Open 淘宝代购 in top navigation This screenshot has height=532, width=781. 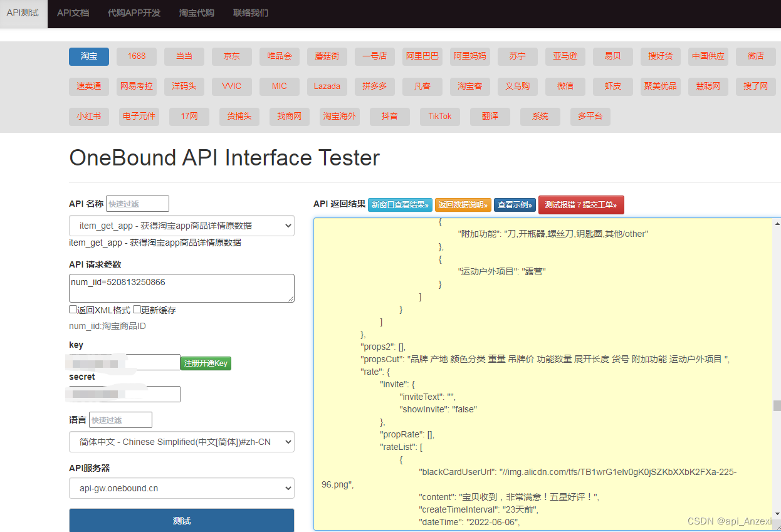197,13
